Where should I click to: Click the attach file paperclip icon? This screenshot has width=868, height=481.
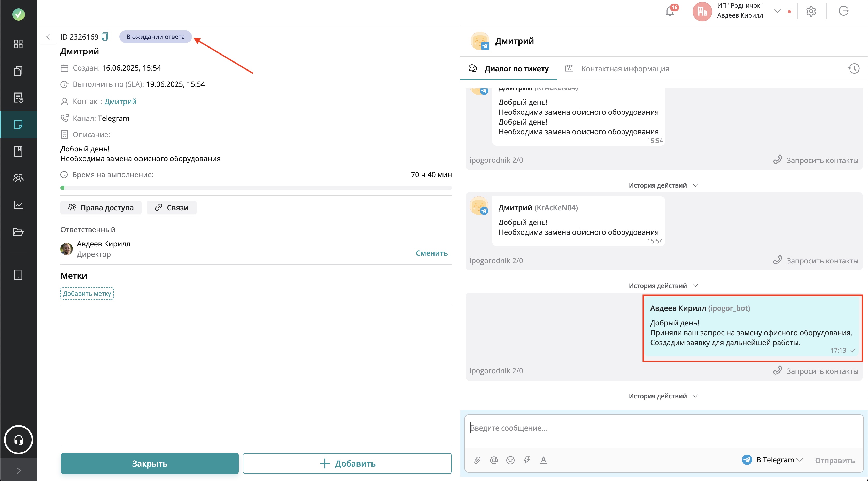pos(477,460)
